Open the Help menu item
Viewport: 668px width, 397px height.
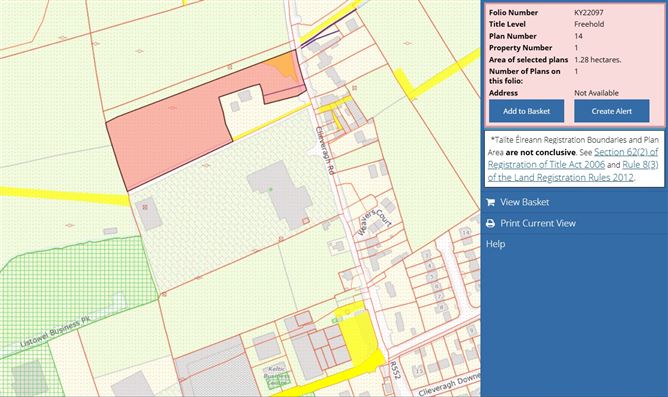click(495, 244)
